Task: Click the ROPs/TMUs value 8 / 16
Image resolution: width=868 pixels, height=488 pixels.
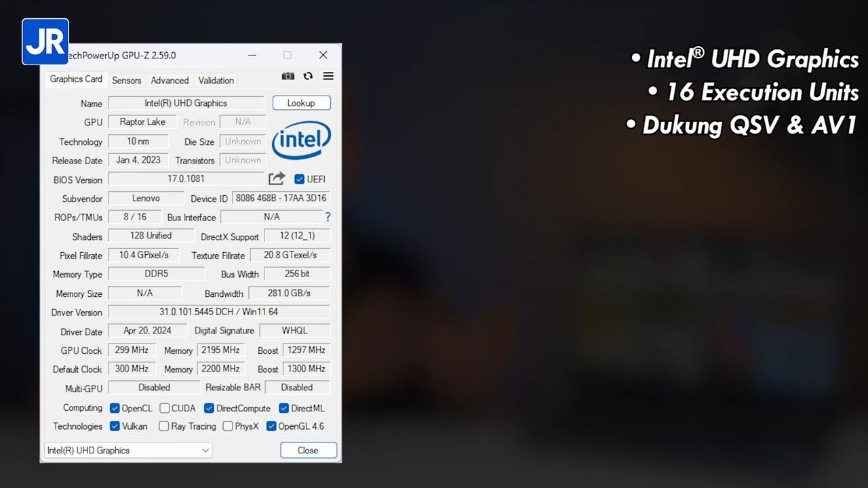Action: click(135, 217)
